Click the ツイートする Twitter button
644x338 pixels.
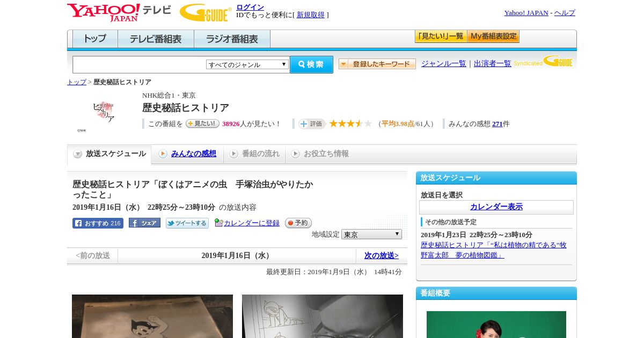click(187, 223)
